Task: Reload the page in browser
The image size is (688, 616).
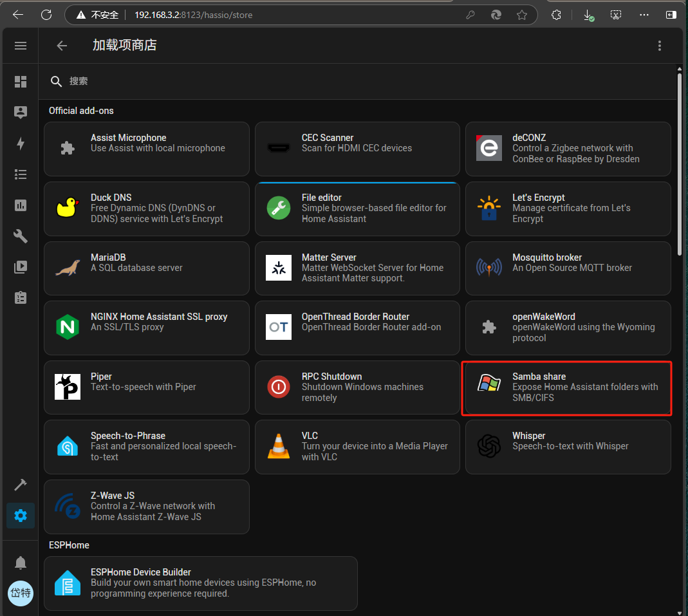Action: click(46, 15)
